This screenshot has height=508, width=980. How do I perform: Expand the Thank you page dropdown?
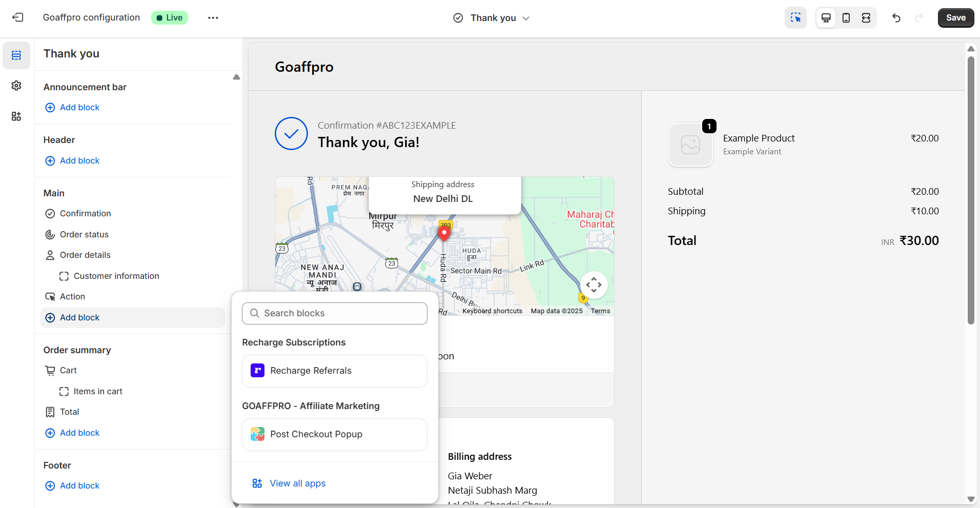click(492, 18)
